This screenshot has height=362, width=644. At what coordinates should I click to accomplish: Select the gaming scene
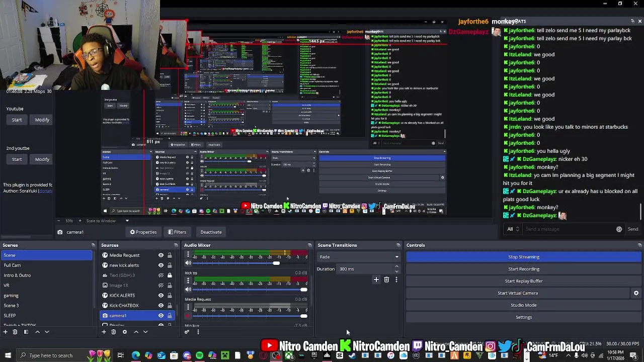tap(46, 296)
